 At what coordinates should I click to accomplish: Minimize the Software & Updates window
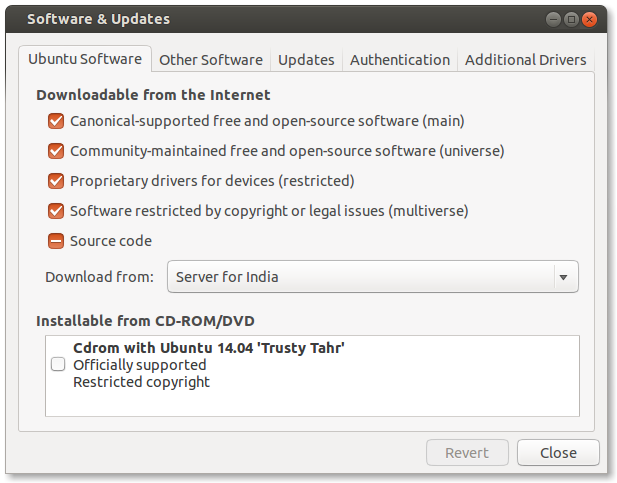[553, 19]
